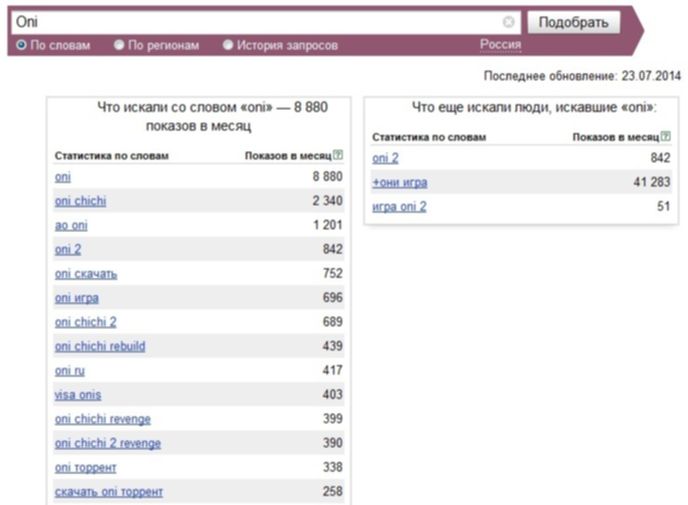Click the value '338' for oni торрент
Image resolution: width=688 pixels, height=505 pixels.
[x=333, y=467]
